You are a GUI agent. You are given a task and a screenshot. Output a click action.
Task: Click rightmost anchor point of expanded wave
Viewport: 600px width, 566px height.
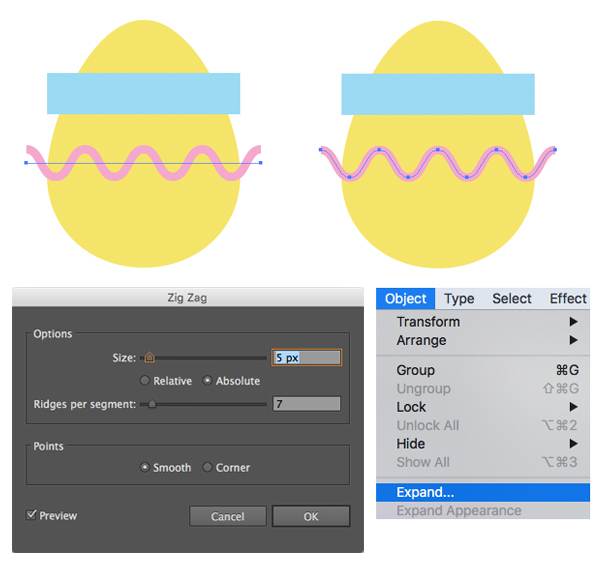[555, 150]
